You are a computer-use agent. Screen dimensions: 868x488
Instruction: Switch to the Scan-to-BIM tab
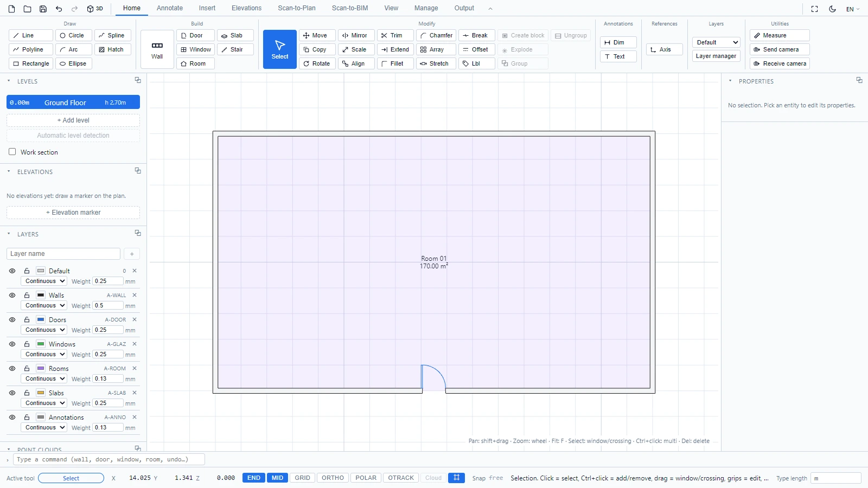pyautogui.click(x=350, y=8)
